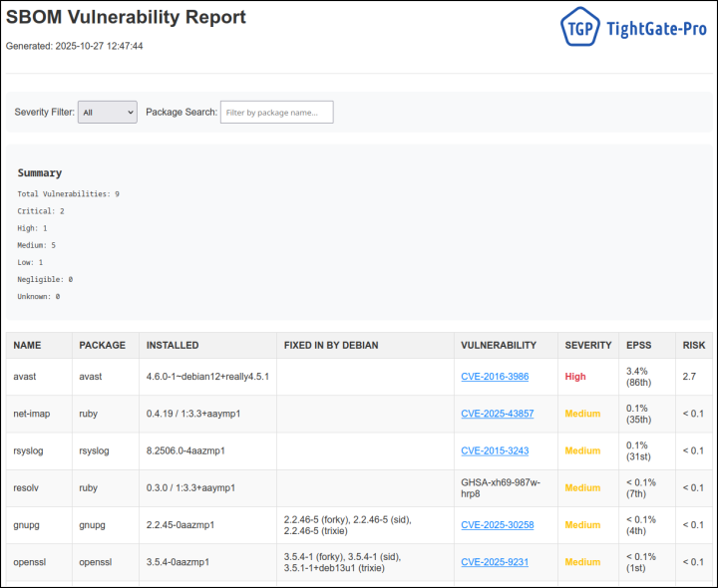The width and height of the screenshot is (718, 588).
Task: Click the High severity label for avast
Action: [575, 377]
